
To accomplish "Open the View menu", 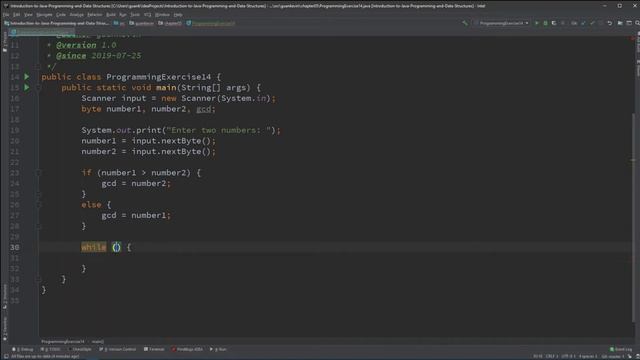I will [28, 15].
